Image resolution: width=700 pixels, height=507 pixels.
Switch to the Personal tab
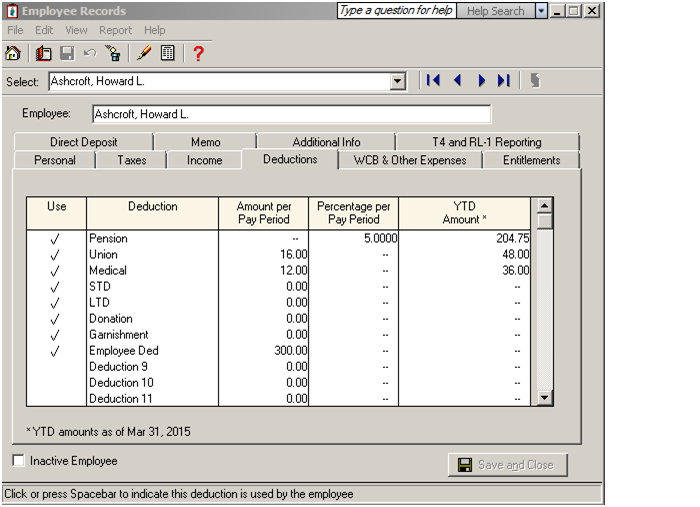(x=55, y=160)
